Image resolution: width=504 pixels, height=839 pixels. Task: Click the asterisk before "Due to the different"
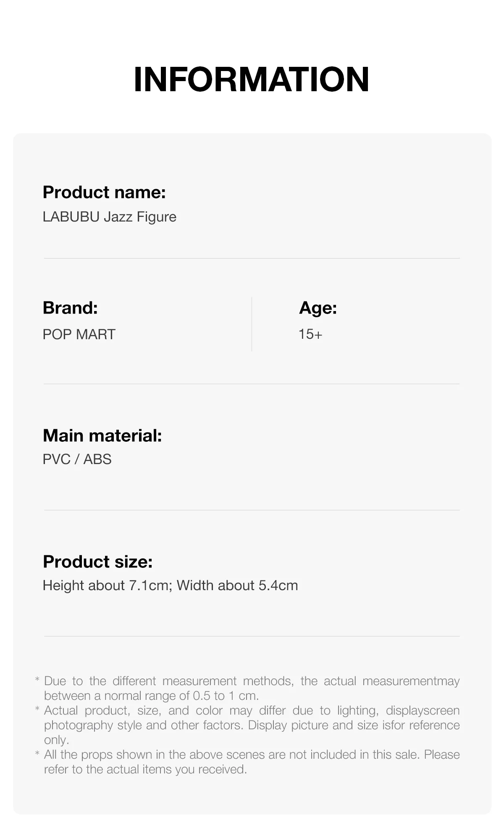point(37,680)
